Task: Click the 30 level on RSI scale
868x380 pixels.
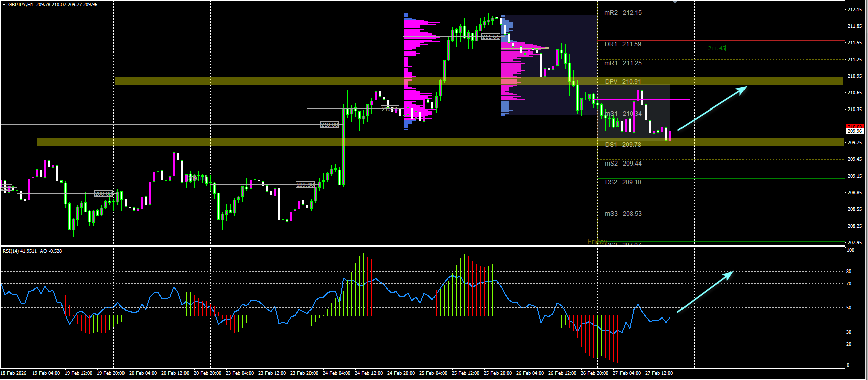Action: (x=849, y=332)
